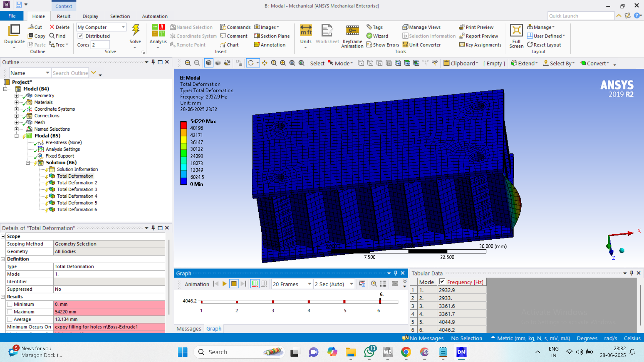
Task: Open the File menu
Action: click(x=12, y=16)
